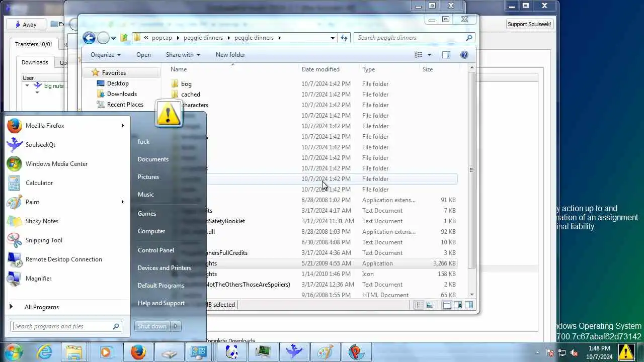
Task: Click the Shut down button
Action: pos(152,326)
